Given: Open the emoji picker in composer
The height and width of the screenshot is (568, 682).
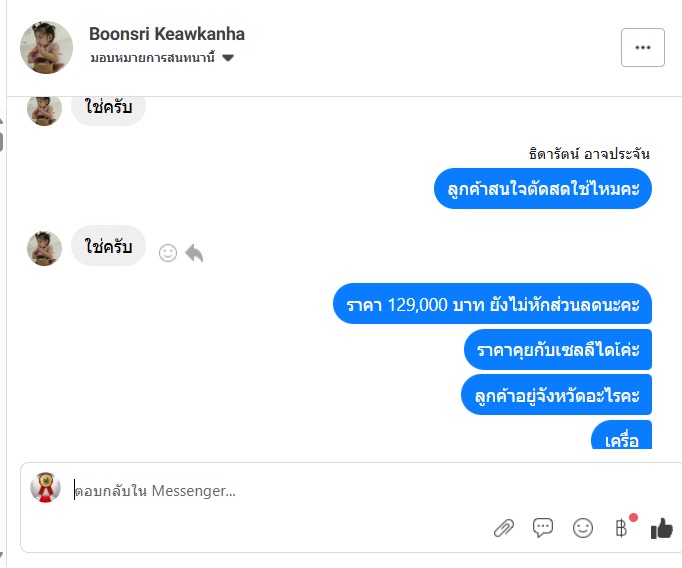Looking at the screenshot, I should 582,528.
